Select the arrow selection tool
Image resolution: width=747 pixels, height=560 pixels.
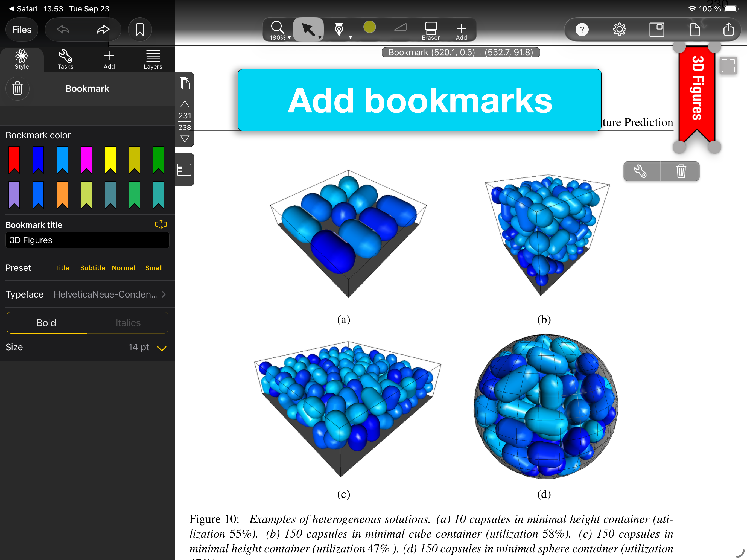point(308,30)
